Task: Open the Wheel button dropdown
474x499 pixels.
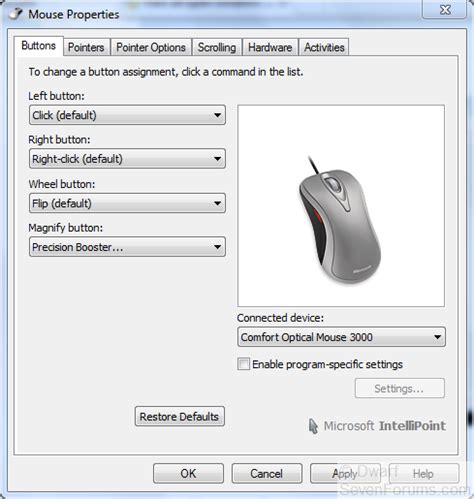Action: [x=127, y=203]
